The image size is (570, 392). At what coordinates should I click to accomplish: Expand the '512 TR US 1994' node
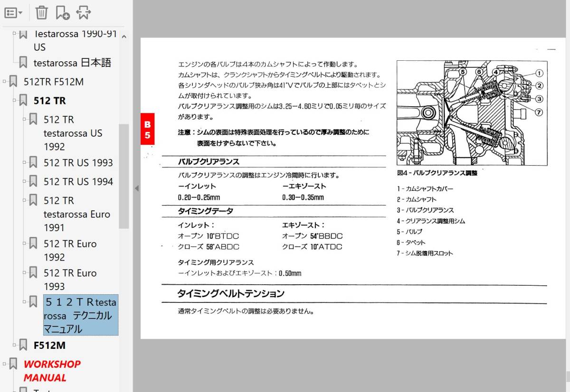coord(25,181)
